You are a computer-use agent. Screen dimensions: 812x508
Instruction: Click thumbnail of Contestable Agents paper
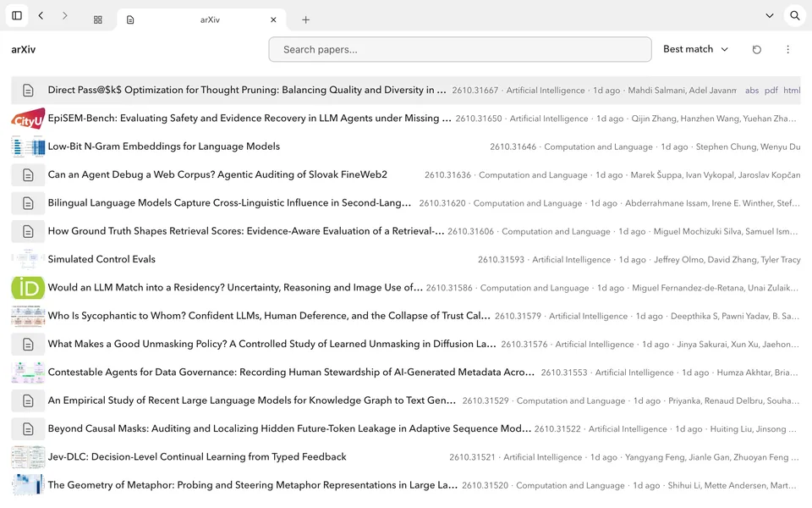(x=28, y=373)
